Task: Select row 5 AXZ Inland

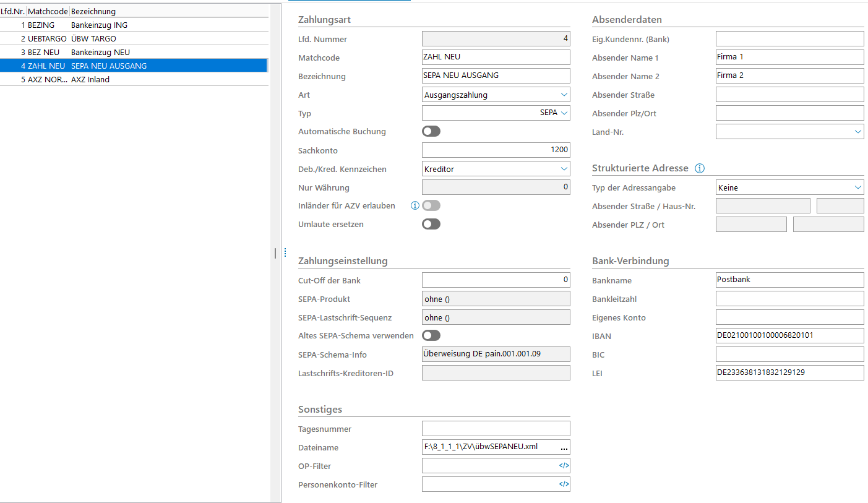Action: (134, 79)
